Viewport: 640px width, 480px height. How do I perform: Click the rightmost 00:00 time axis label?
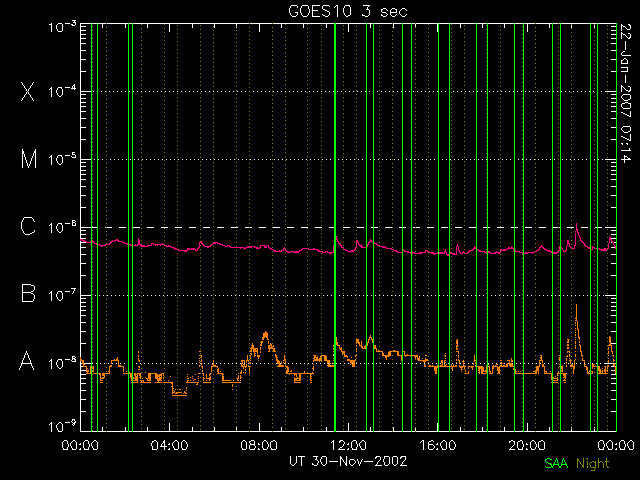point(616,445)
